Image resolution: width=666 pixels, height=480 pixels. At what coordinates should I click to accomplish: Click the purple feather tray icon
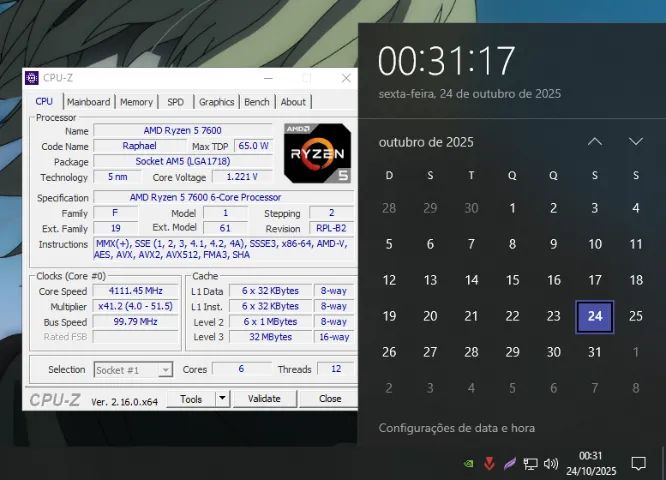coord(509,463)
